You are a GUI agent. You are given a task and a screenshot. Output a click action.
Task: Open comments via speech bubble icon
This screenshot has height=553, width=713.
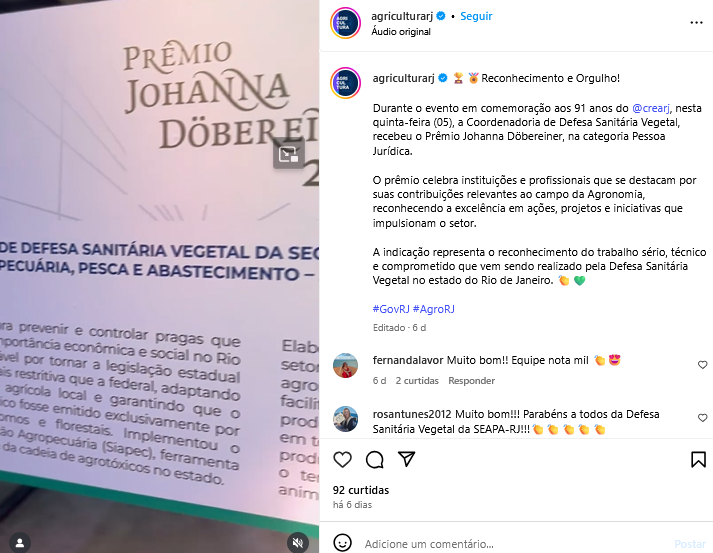(375, 460)
